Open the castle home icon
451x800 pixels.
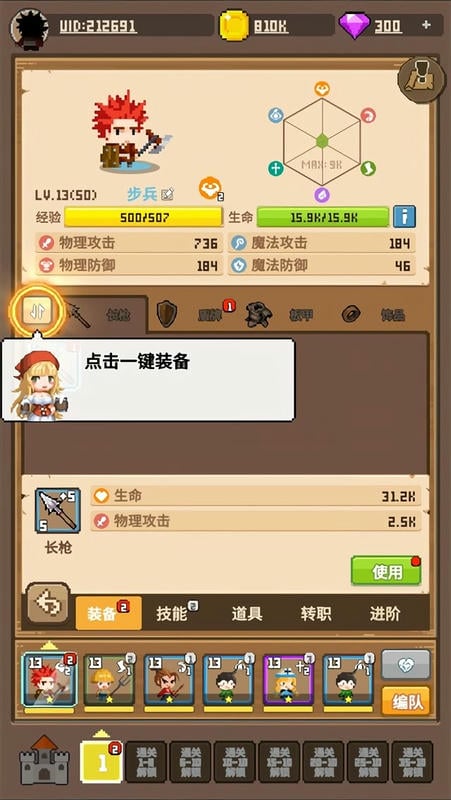click(44, 760)
